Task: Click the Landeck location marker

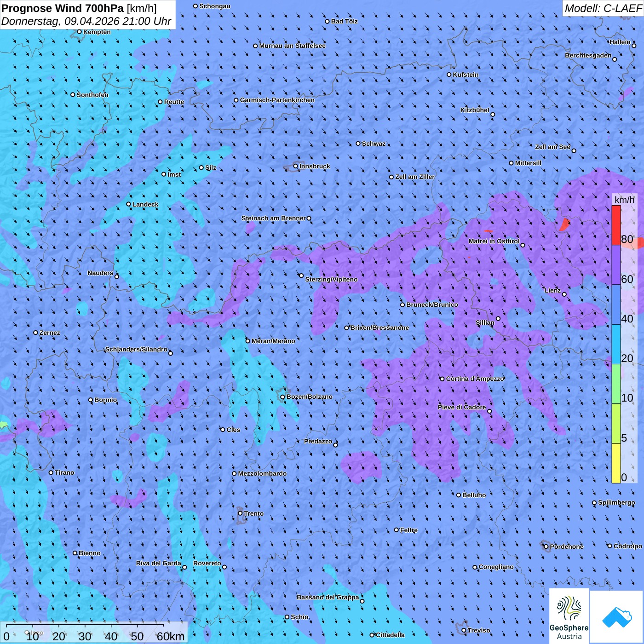Action: pos(128,204)
